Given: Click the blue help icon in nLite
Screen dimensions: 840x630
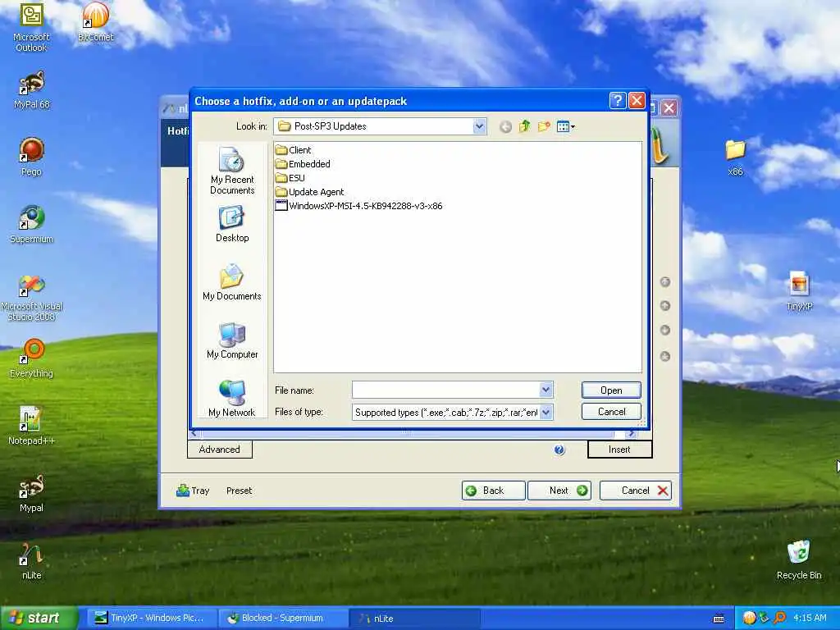Looking at the screenshot, I should [x=559, y=450].
